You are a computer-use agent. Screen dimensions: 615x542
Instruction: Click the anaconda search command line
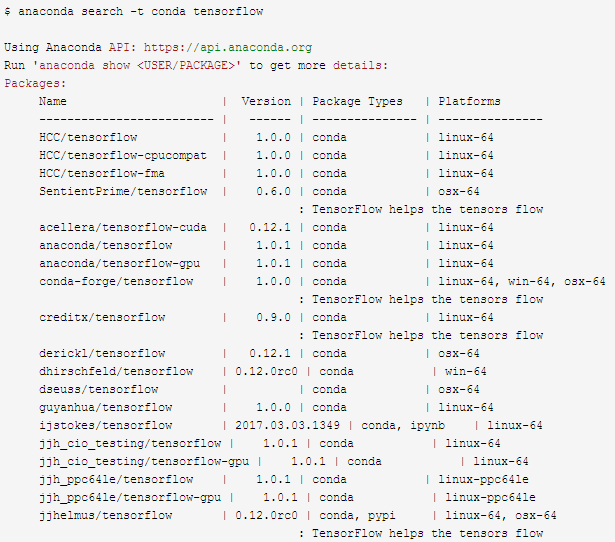pos(134,11)
